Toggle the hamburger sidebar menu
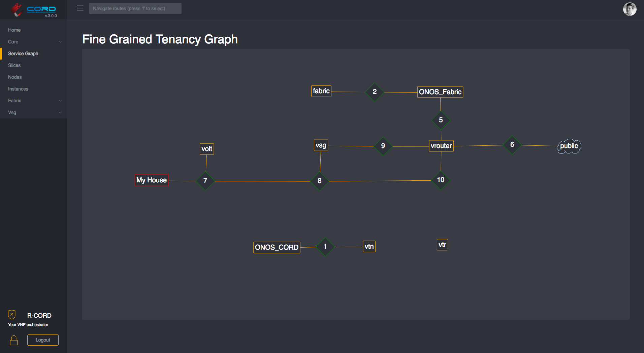Viewport: 644px width, 353px height. tap(80, 8)
